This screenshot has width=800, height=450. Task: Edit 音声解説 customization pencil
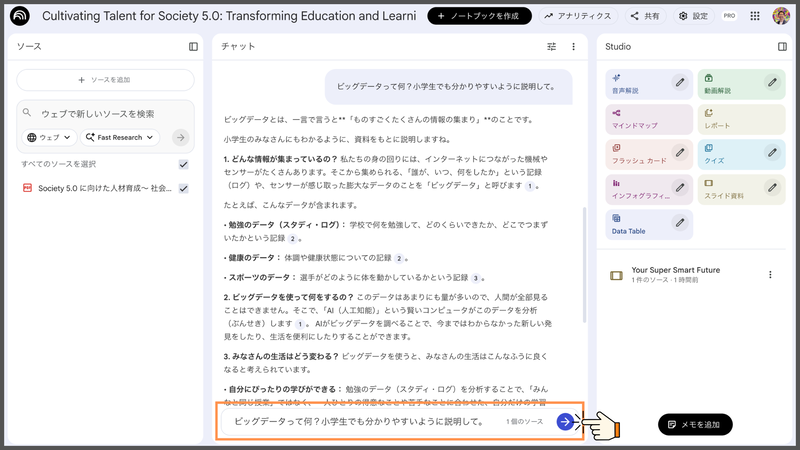tap(680, 82)
